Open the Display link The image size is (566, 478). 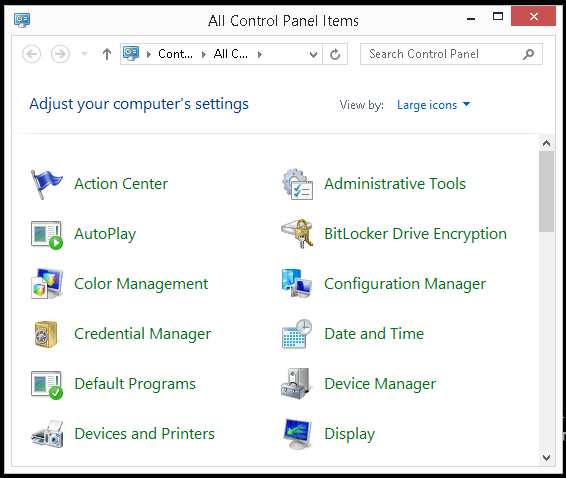349,434
